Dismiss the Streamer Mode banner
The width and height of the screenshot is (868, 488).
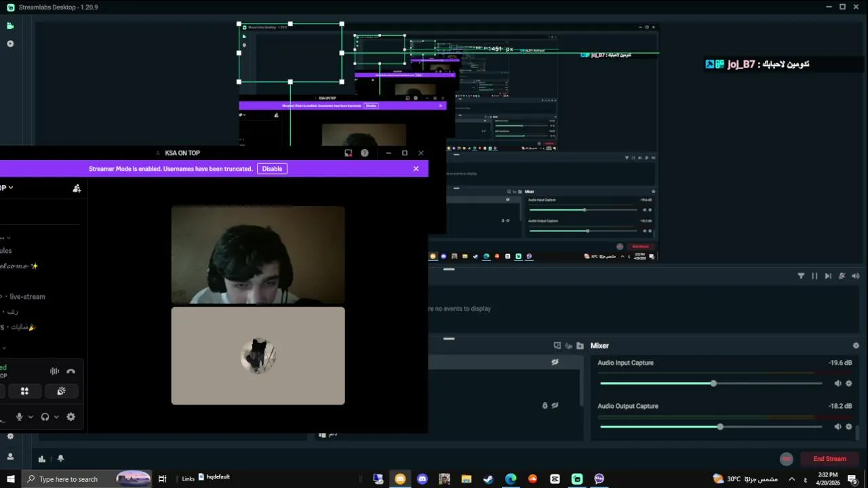(416, 169)
